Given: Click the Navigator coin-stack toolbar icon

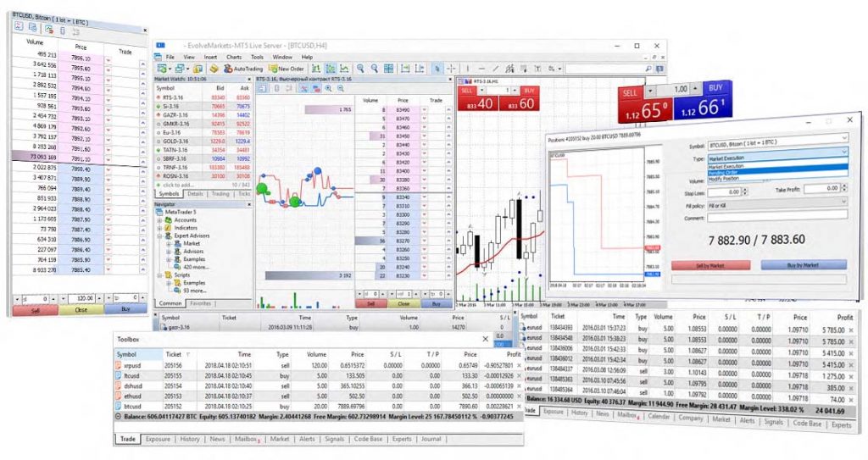Looking at the screenshot, I should click(x=214, y=69).
